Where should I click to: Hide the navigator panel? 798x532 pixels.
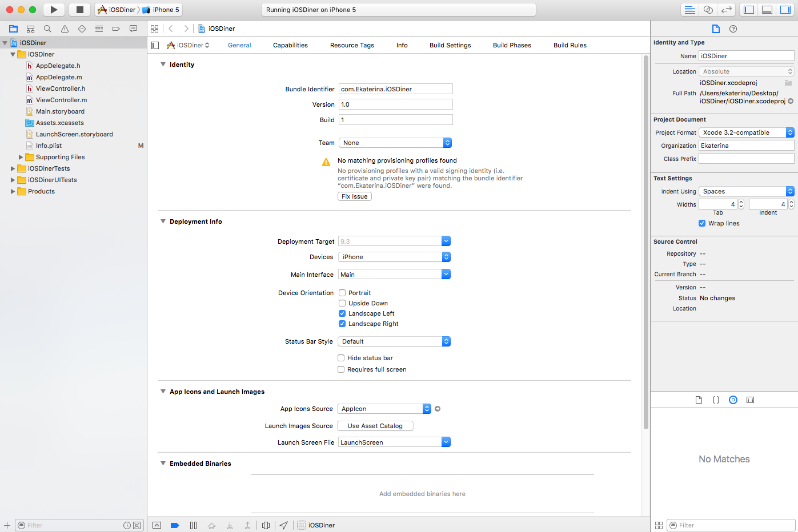749,10
